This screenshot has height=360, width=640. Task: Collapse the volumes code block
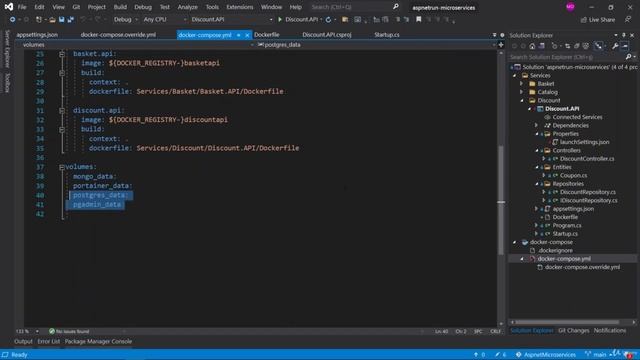[62, 167]
